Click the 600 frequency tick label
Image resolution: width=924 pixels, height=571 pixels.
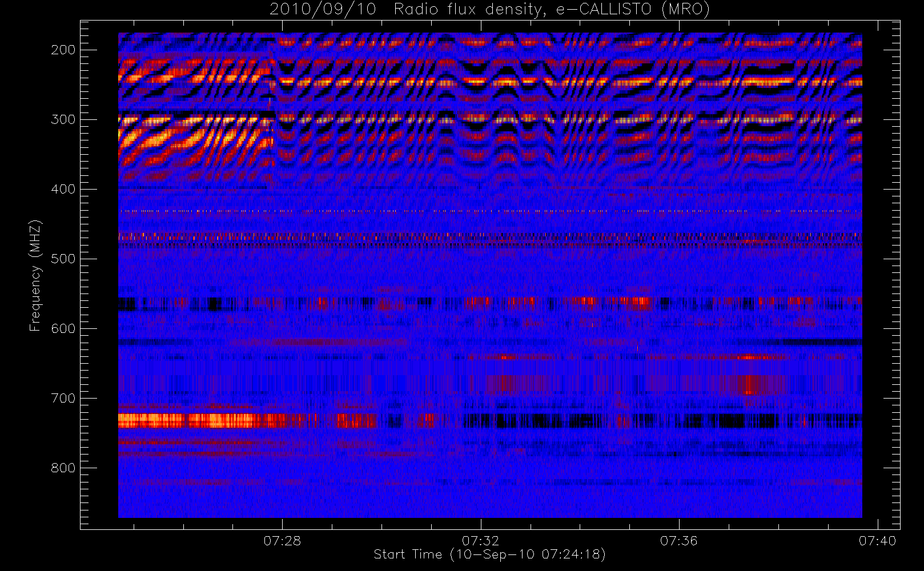click(x=63, y=328)
